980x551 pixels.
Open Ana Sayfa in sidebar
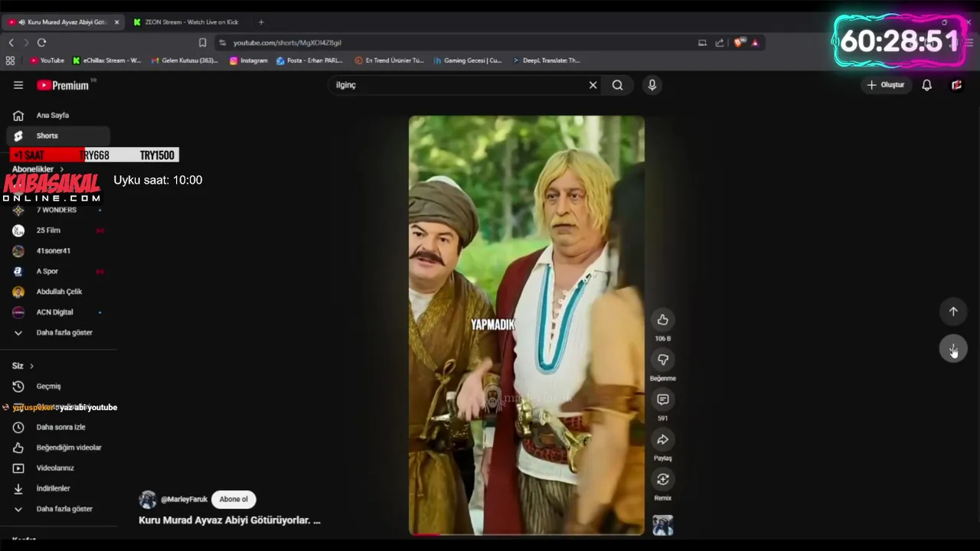[x=58, y=116]
